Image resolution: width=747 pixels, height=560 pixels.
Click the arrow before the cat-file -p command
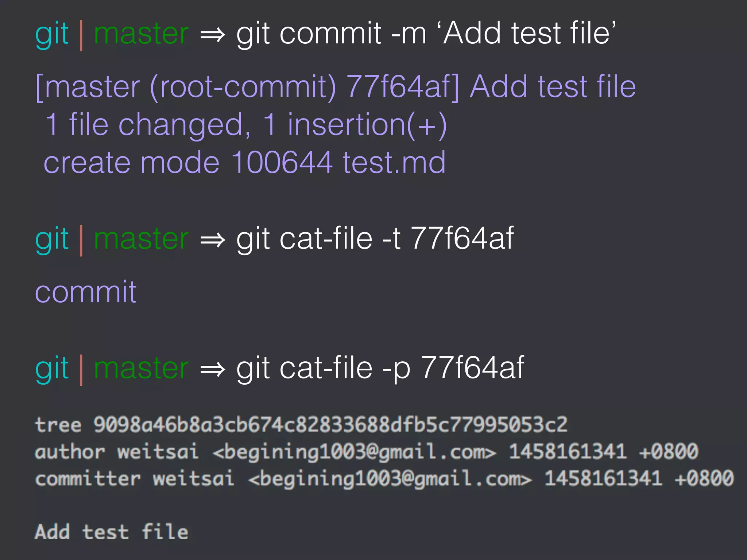point(213,369)
